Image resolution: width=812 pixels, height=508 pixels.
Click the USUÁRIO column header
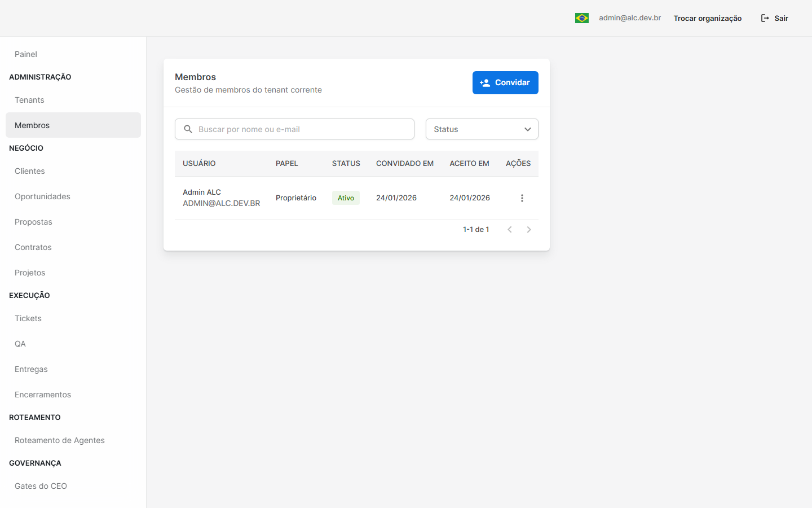(x=199, y=164)
